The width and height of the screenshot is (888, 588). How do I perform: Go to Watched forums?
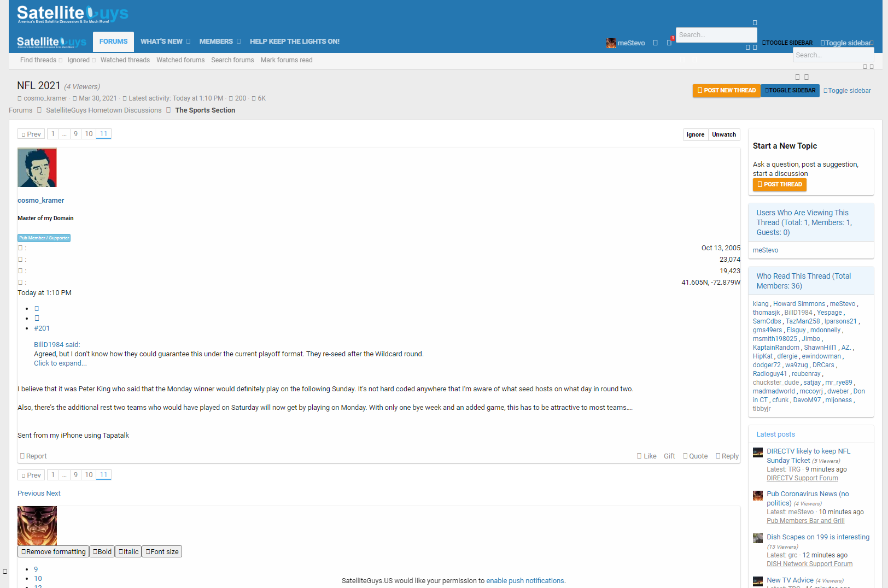click(x=180, y=60)
